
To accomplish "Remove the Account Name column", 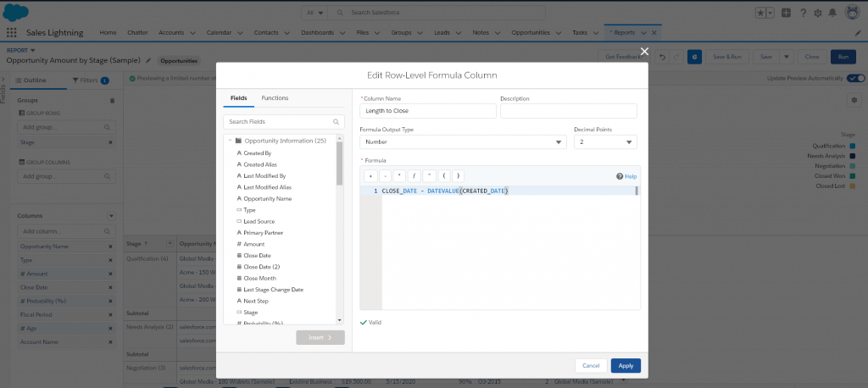I will tap(110, 342).
